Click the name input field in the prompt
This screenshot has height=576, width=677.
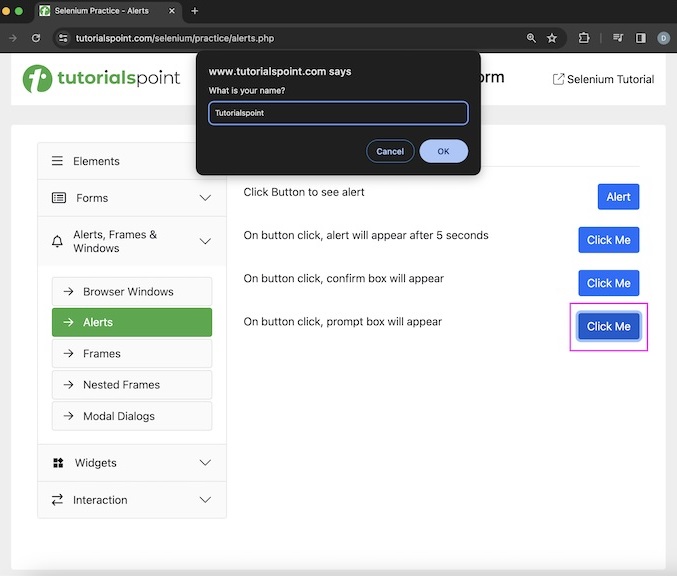click(338, 113)
